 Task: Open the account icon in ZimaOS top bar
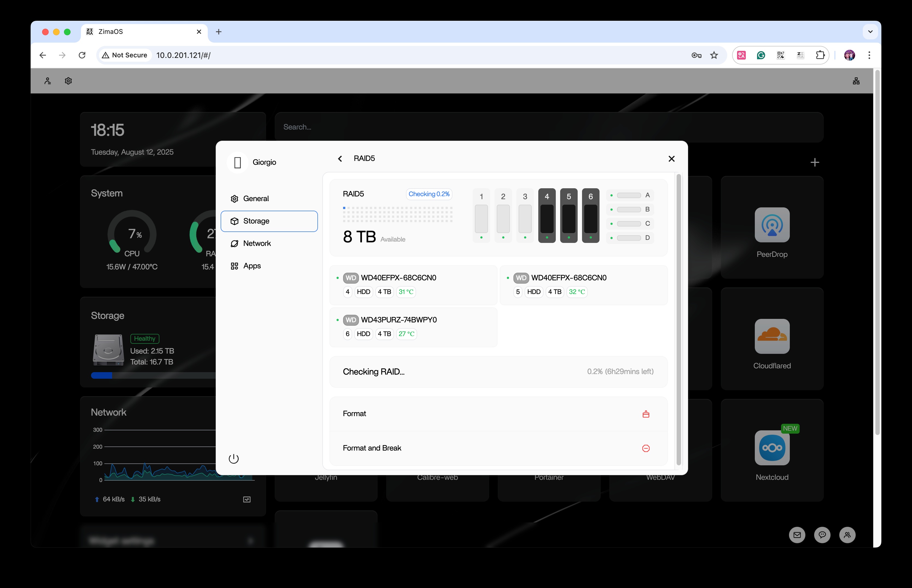coord(47,81)
